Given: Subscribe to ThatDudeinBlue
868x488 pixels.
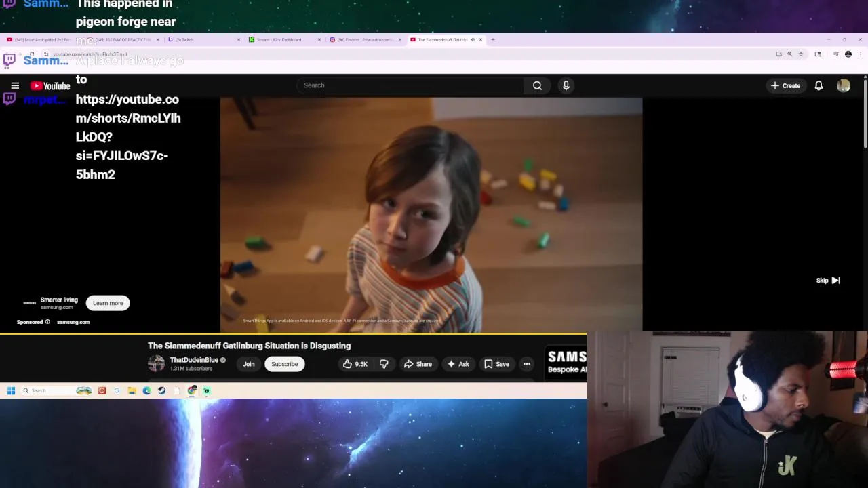Looking at the screenshot, I should [x=285, y=364].
